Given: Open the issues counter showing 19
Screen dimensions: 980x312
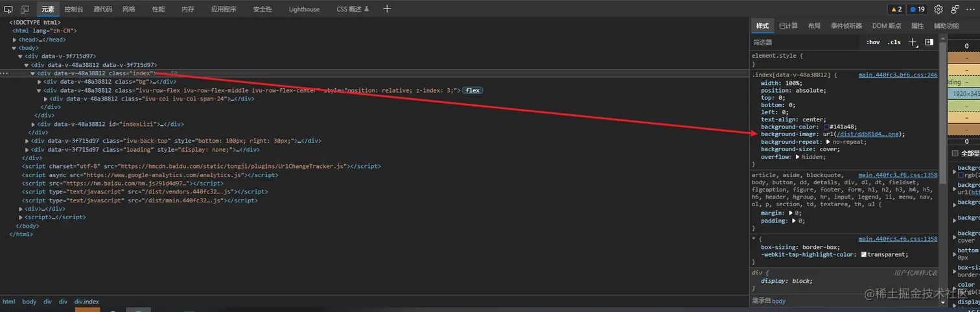Looking at the screenshot, I should point(916,9).
